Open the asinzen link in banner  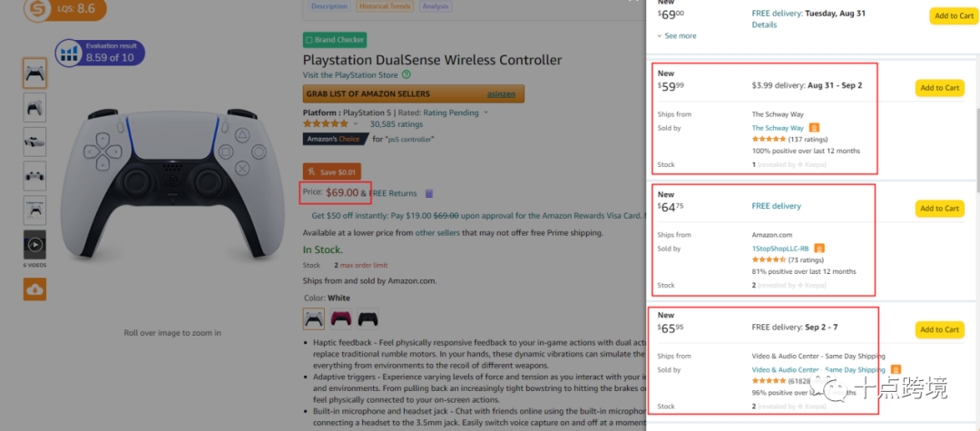pyautogui.click(x=500, y=94)
